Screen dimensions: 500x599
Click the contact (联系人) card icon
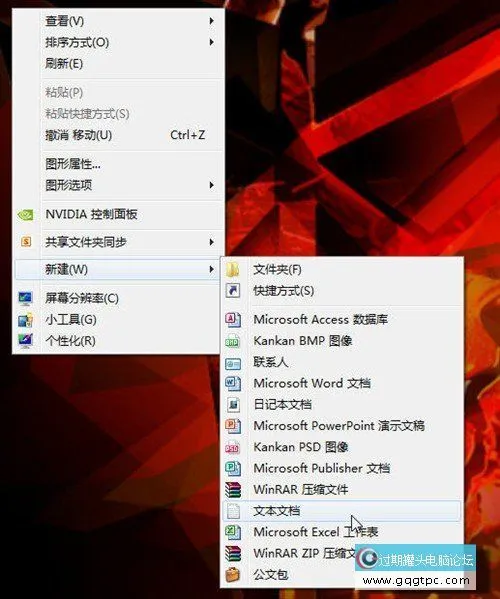pyautogui.click(x=233, y=363)
